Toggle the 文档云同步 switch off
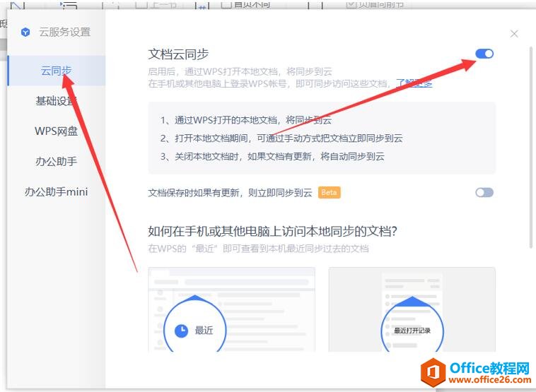 484,54
